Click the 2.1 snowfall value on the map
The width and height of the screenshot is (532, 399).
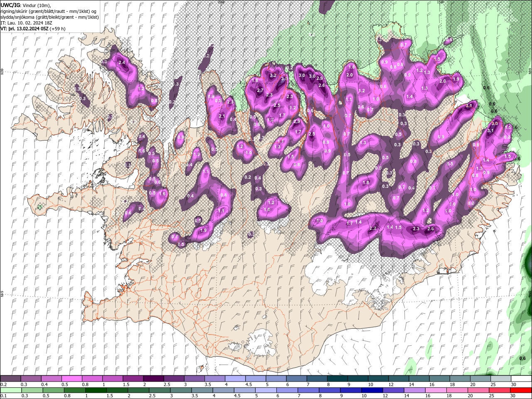click(222, 116)
